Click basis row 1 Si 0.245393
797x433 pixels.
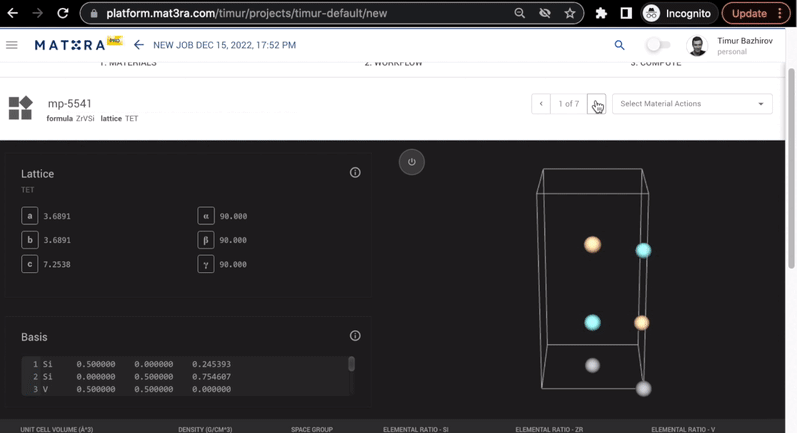[x=186, y=364]
